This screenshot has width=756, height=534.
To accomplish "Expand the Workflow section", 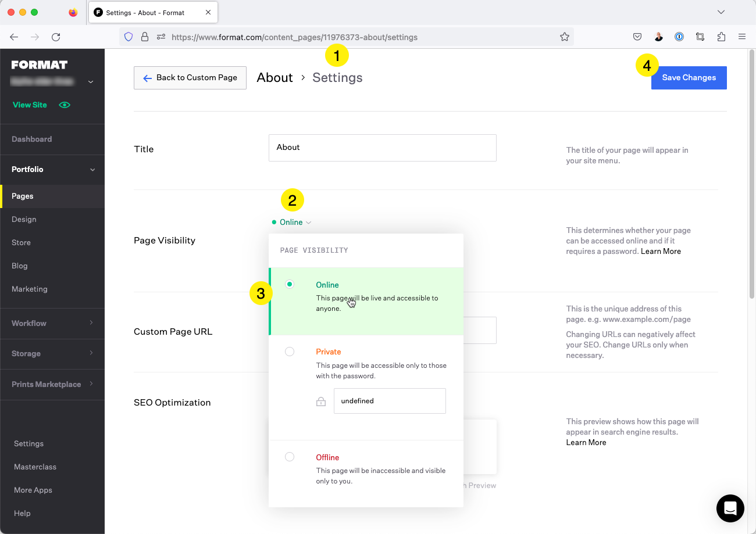I will tap(52, 323).
